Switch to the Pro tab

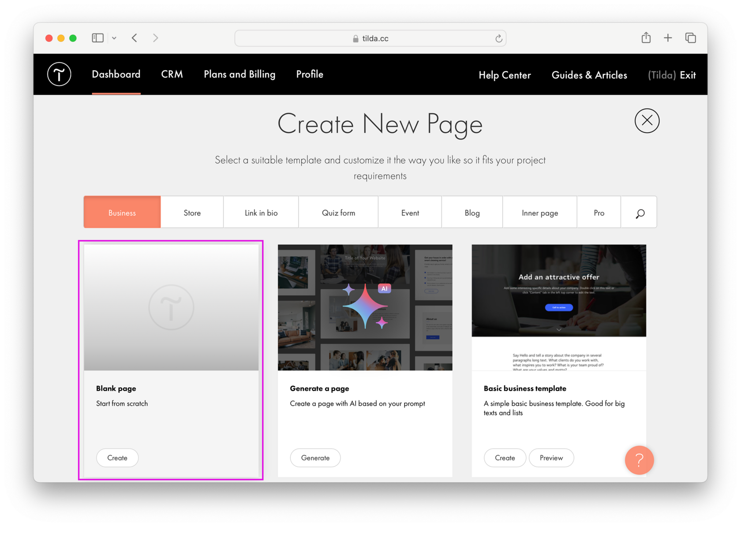599,213
